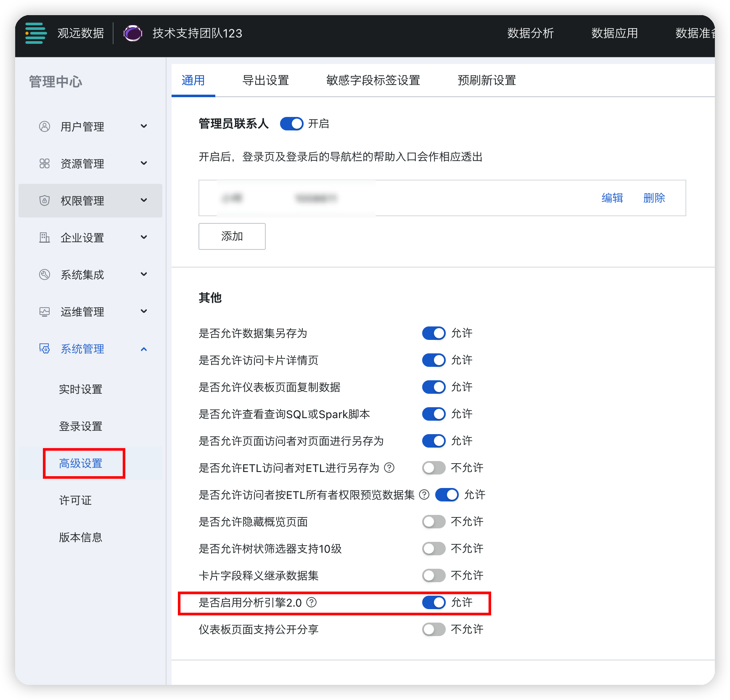Screen dimensions: 730x700
Task: Click the 管理中心 sidebar heading
Action: [x=56, y=82]
